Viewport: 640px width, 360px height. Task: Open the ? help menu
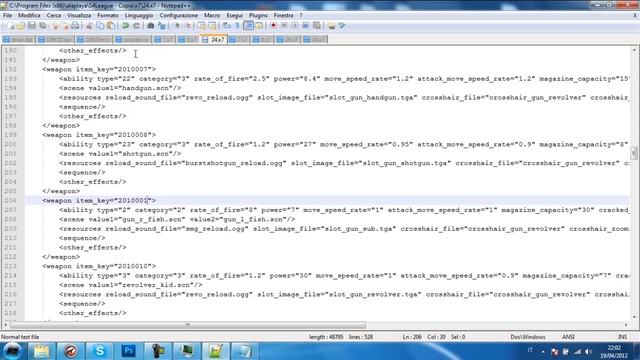(301, 16)
